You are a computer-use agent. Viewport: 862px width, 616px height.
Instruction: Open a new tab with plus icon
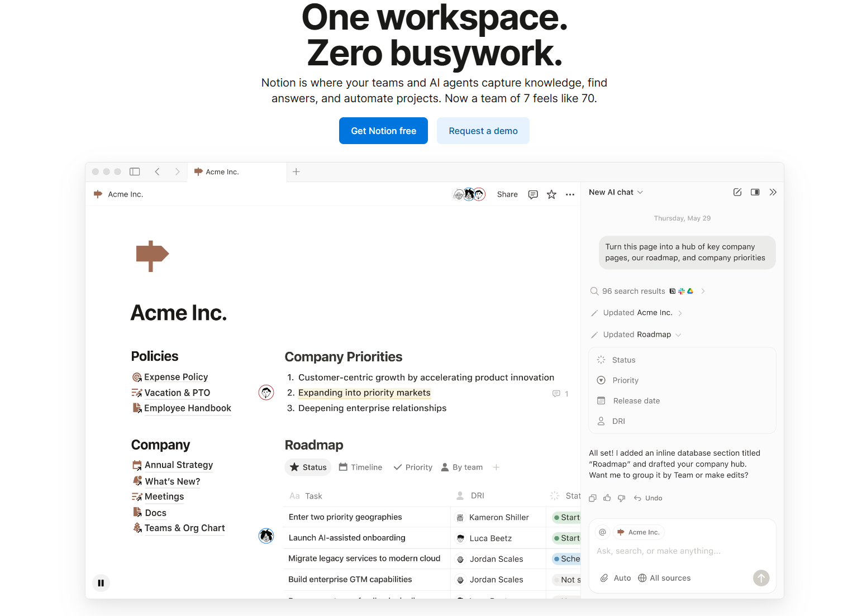(x=296, y=171)
